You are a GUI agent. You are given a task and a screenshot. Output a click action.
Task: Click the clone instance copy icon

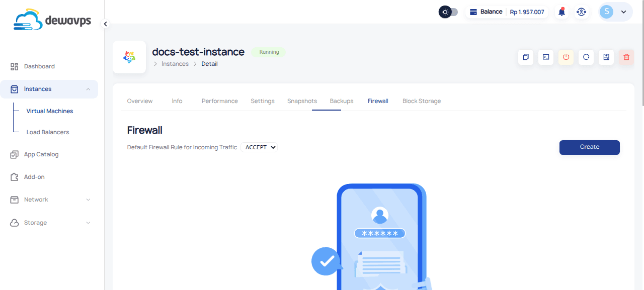tap(526, 57)
